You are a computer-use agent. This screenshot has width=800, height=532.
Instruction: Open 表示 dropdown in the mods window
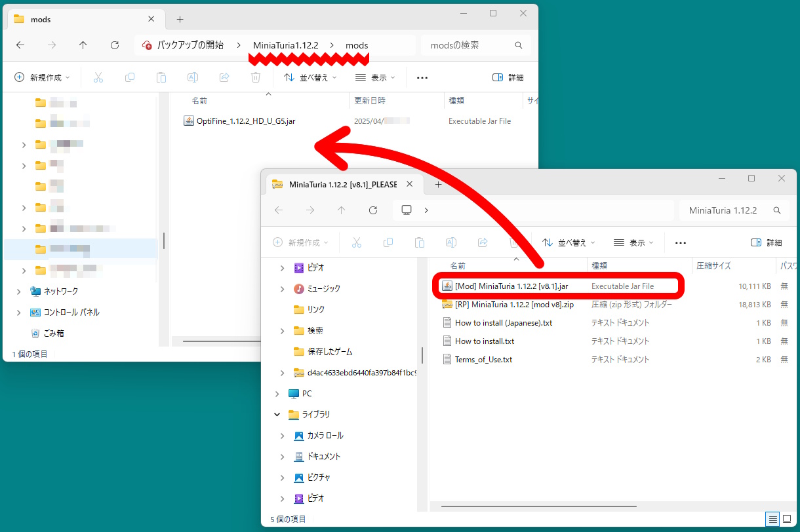coord(375,77)
